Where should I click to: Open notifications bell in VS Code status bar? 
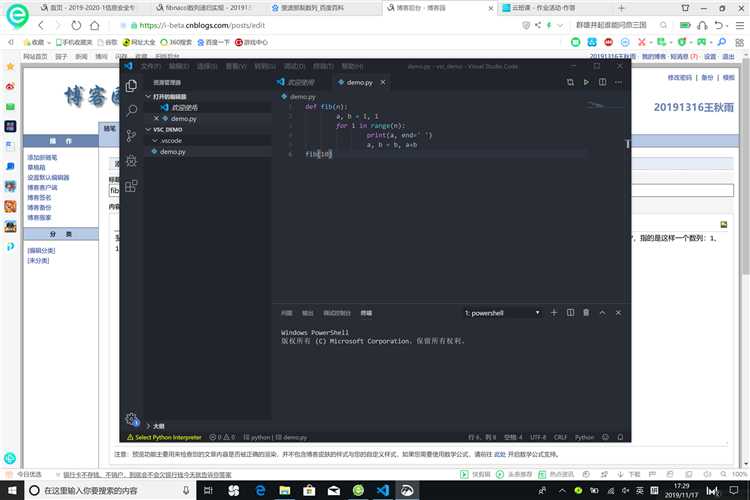pos(620,437)
